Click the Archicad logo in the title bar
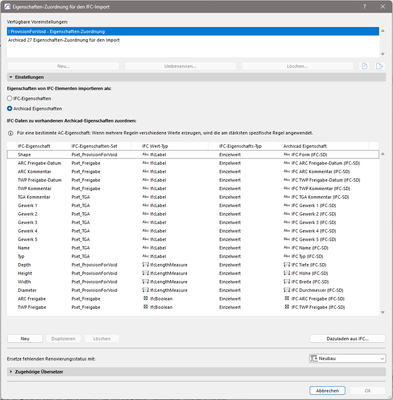Image resolution: width=393 pixels, height=400 pixels. (x=7, y=7)
